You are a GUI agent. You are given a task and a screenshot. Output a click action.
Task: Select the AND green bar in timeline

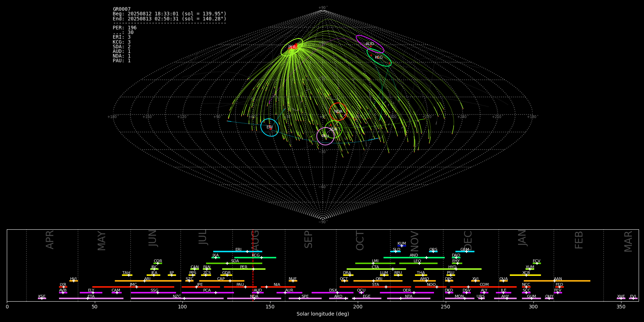pyautogui.click(x=414, y=258)
